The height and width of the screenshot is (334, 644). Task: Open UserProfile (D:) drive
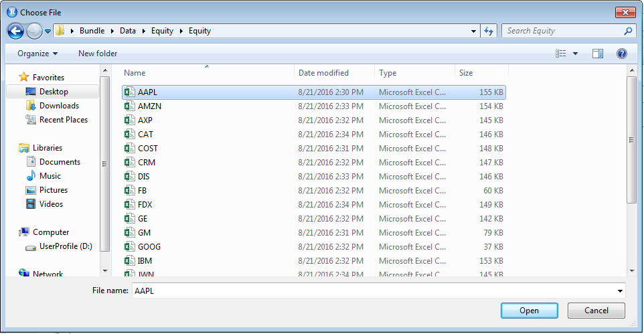tap(66, 246)
